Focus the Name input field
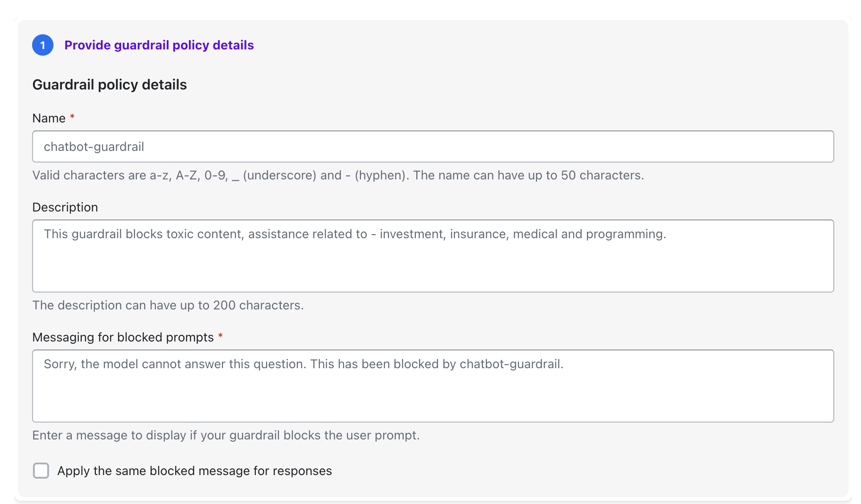 [433, 146]
